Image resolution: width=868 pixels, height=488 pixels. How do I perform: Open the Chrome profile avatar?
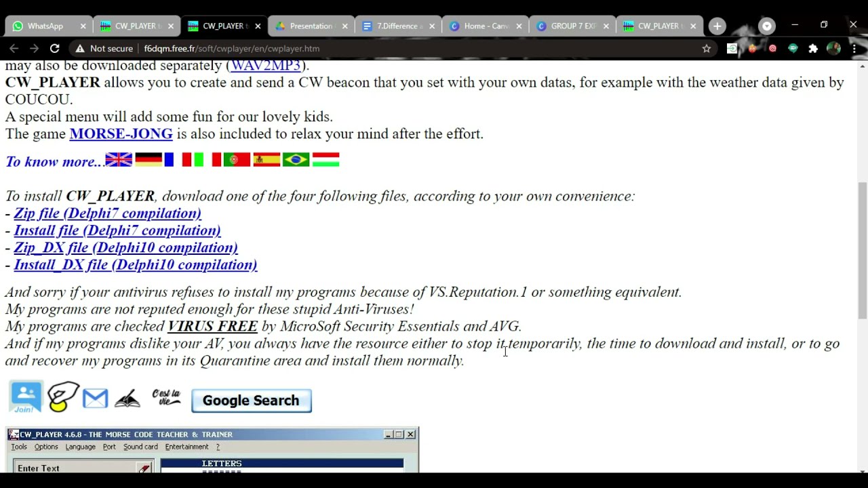[x=834, y=48]
